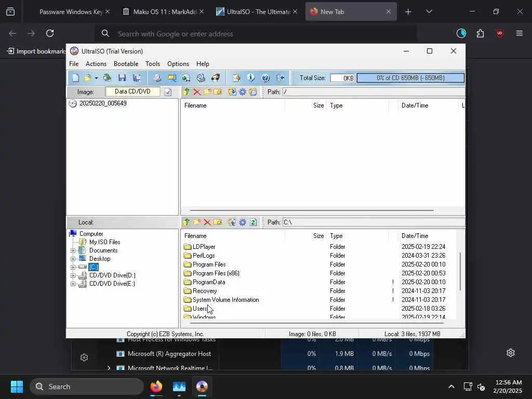Click the local pane Path field showing C:\
Viewport: 532px width, 399px height.
point(373,222)
